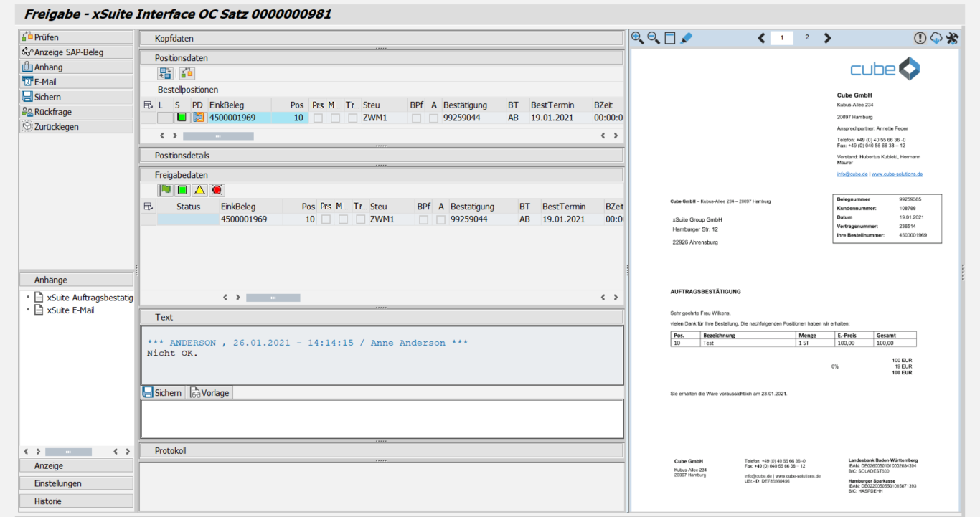Click the cloud download icon

(x=936, y=38)
